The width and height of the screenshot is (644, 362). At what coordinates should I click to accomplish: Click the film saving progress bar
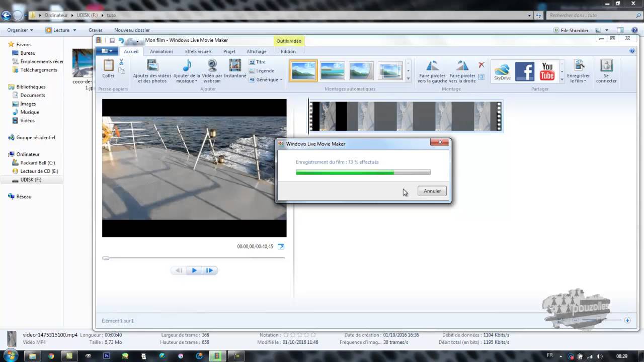(363, 172)
